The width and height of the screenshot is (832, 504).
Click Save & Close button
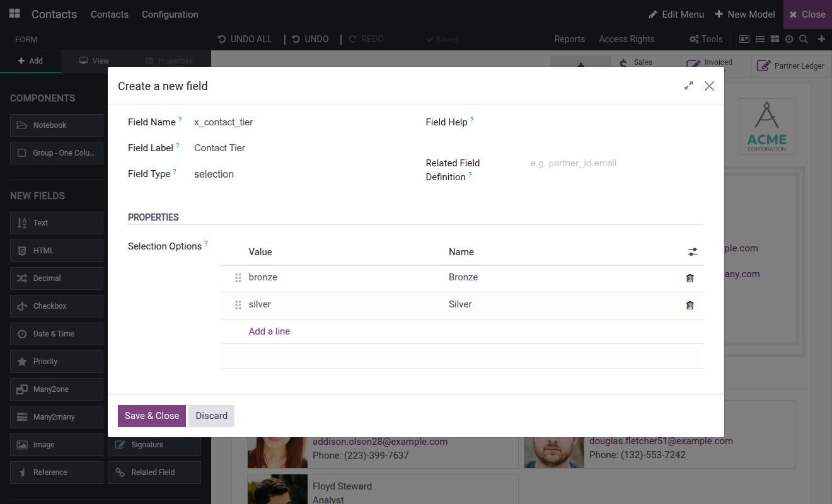152,416
